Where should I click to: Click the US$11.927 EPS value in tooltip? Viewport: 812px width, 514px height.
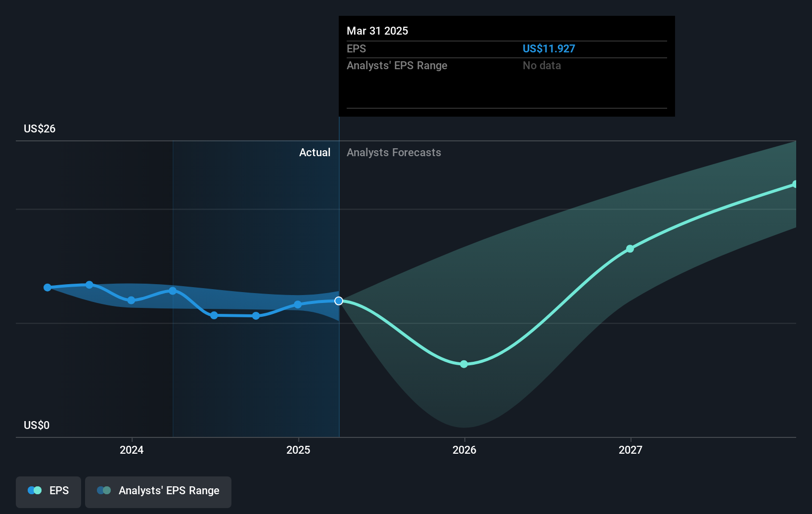click(549, 48)
